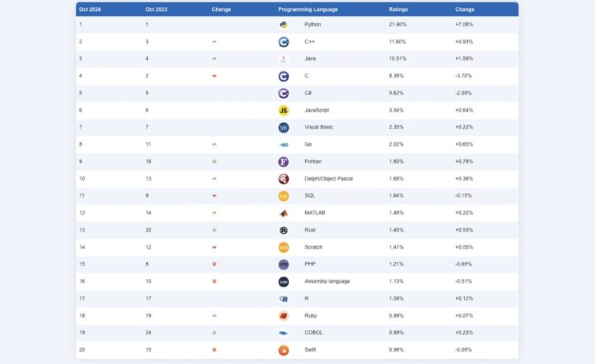This screenshot has width=595, height=364.
Task: Click the red Ruby gem icon
Action: (x=284, y=316)
